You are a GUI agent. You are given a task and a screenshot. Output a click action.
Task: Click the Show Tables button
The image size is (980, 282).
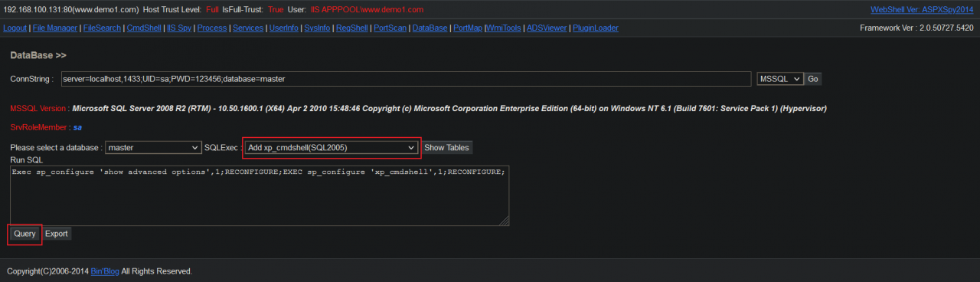(447, 147)
